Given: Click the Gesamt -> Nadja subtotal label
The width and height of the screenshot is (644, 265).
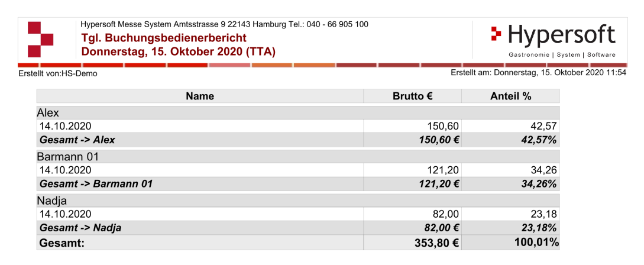Looking at the screenshot, I should point(80,228).
